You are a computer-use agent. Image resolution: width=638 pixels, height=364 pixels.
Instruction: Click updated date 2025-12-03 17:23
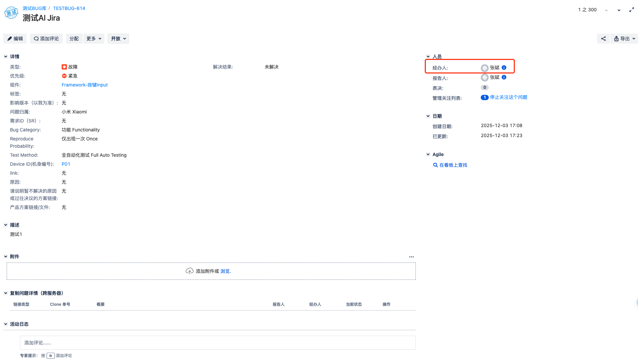[501, 135]
